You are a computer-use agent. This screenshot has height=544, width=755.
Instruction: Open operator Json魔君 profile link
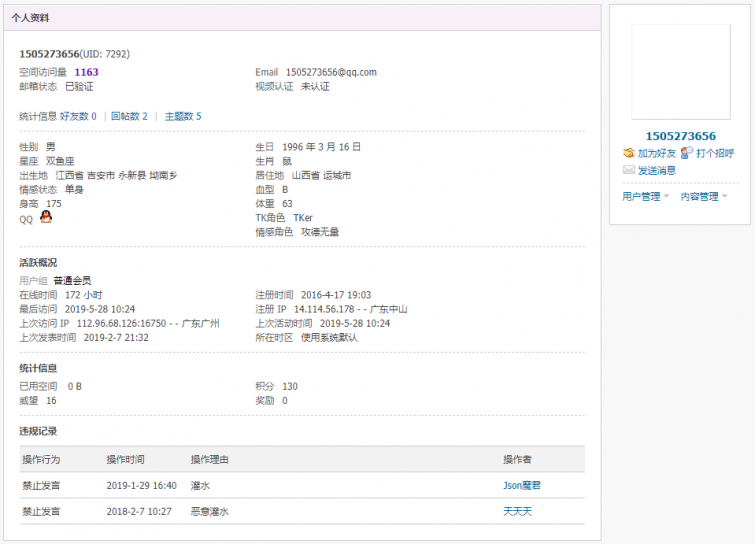(522, 485)
